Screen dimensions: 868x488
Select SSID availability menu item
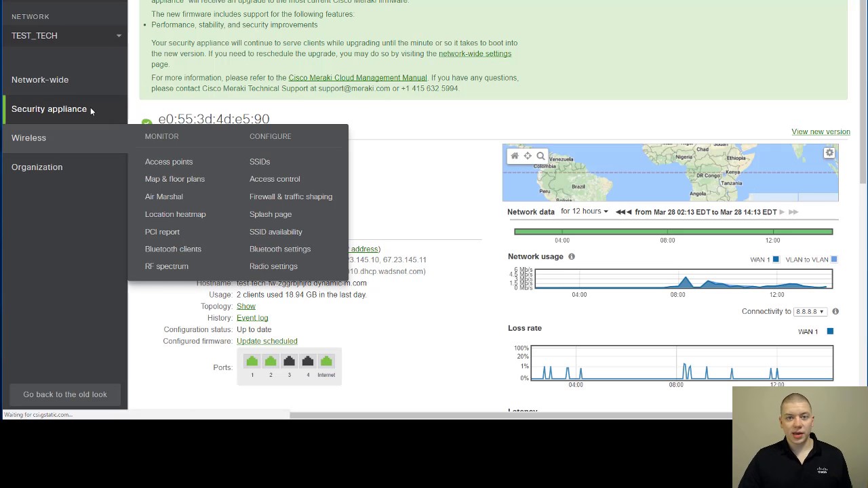(276, 232)
